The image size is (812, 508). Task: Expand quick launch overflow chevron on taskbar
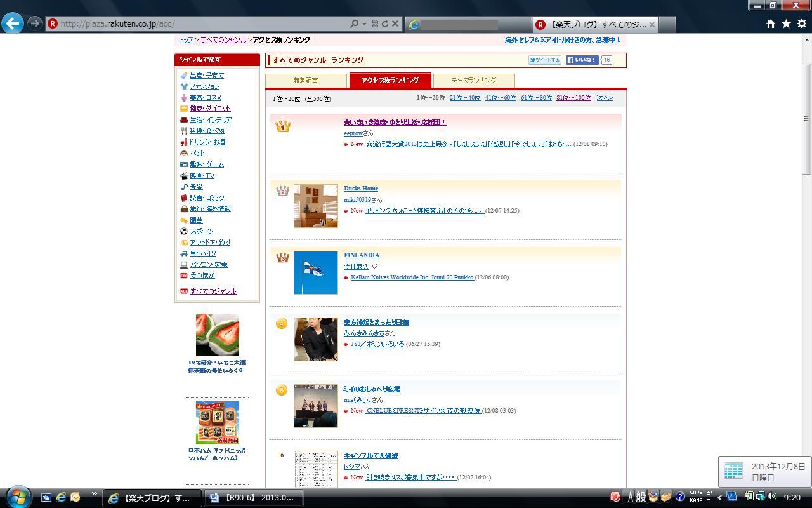click(95, 494)
